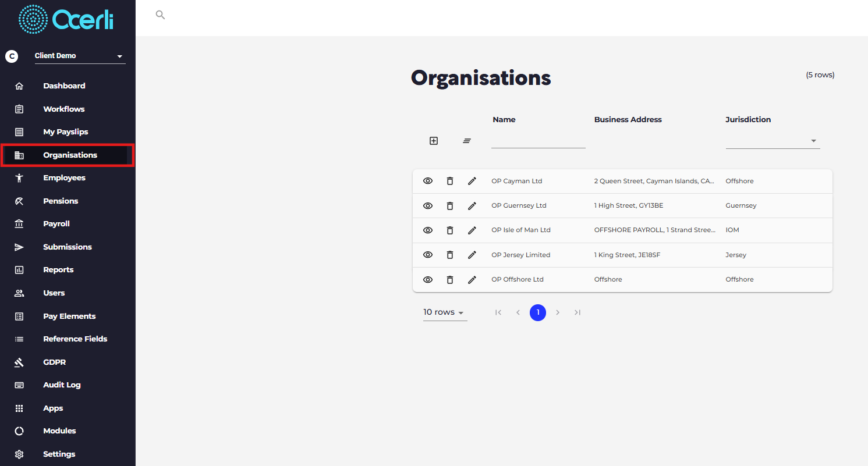This screenshot has width=868, height=466.
Task: Click the Ocerli logo
Action: 66,19
